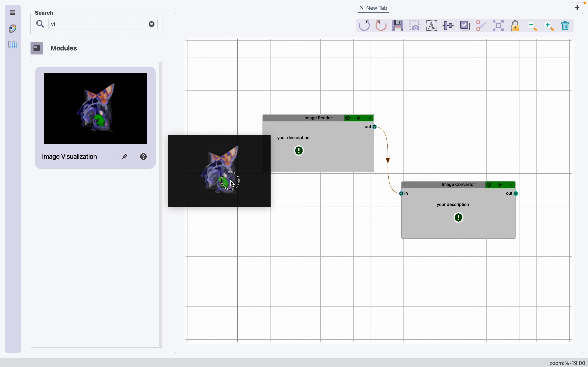
Task: Click the scissors cut-links icon
Action: tap(481, 26)
